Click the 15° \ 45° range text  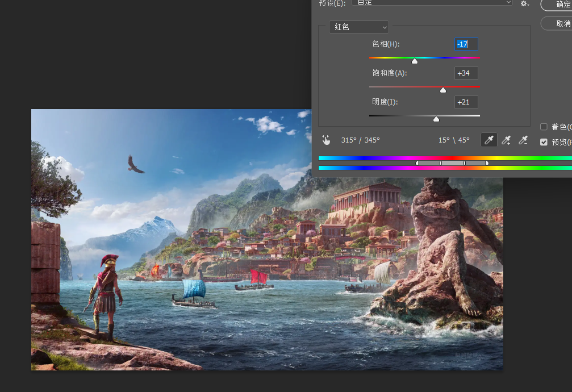454,140
